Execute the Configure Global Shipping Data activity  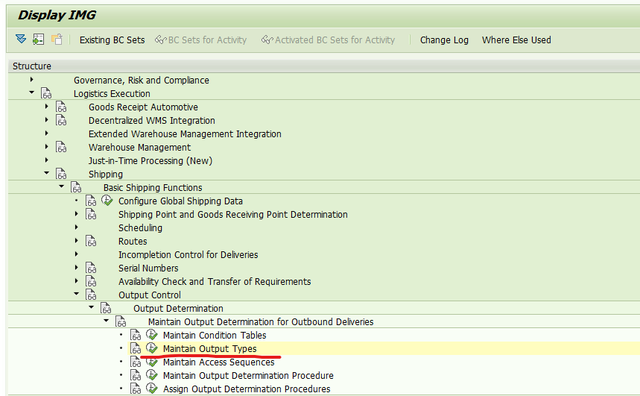pos(107,200)
